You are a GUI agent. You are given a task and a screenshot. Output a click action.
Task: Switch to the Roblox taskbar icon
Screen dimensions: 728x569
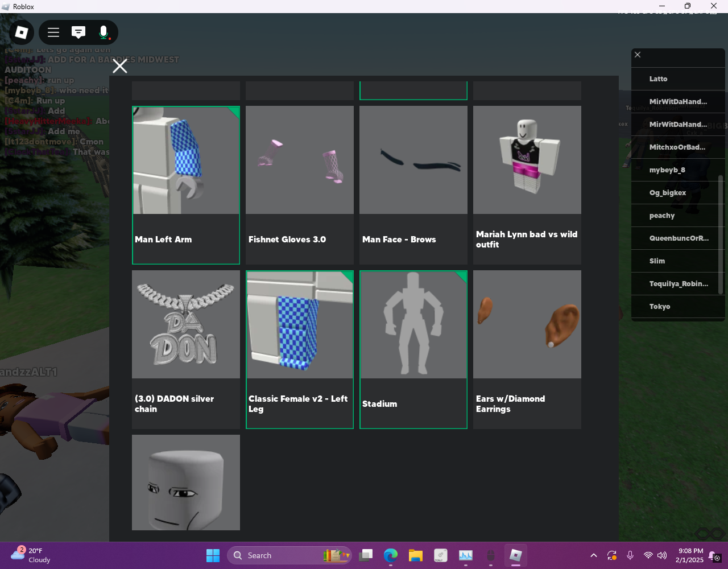coord(516,555)
